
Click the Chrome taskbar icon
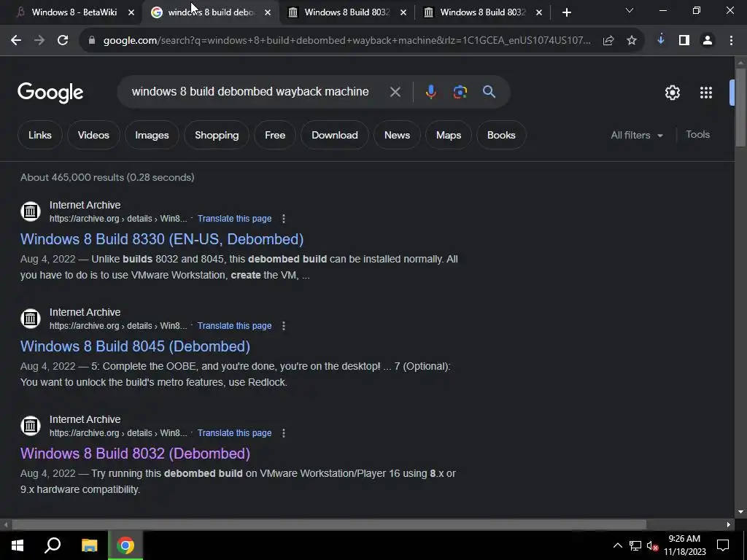tap(125, 545)
